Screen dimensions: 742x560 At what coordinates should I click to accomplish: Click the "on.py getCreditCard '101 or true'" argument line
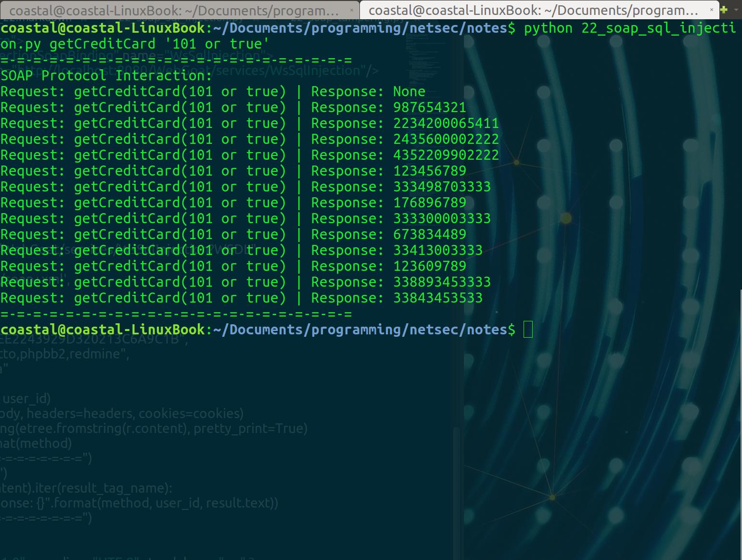(135, 44)
